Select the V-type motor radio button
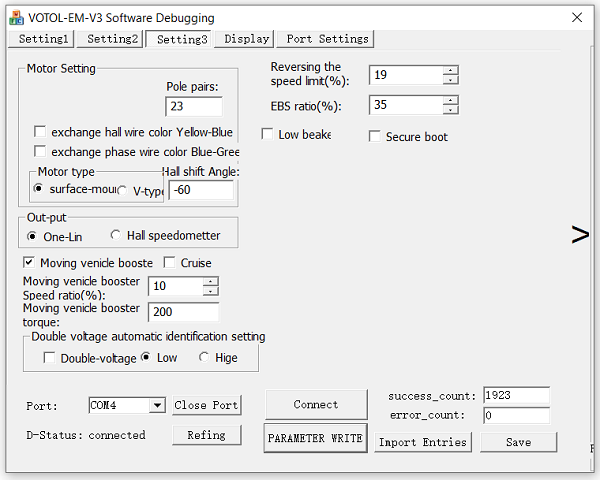The width and height of the screenshot is (600, 480). pos(122,190)
